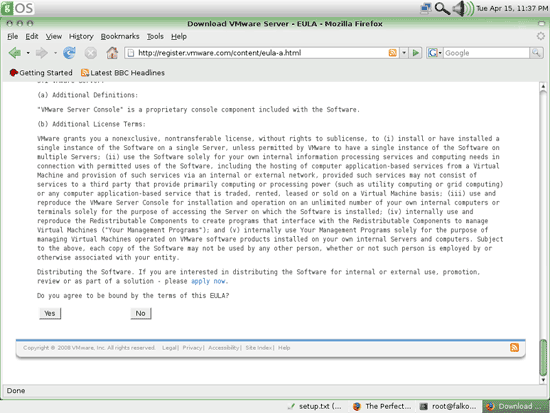Click the RSS feed icon in address bar

click(393, 53)
